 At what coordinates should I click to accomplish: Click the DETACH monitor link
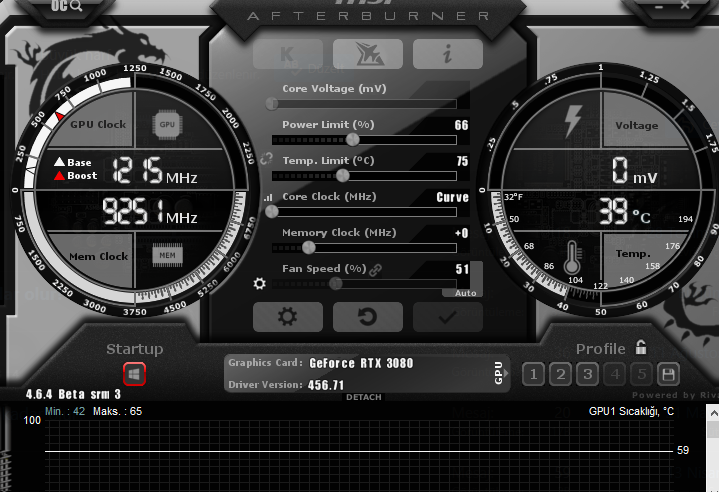(364, 397)
